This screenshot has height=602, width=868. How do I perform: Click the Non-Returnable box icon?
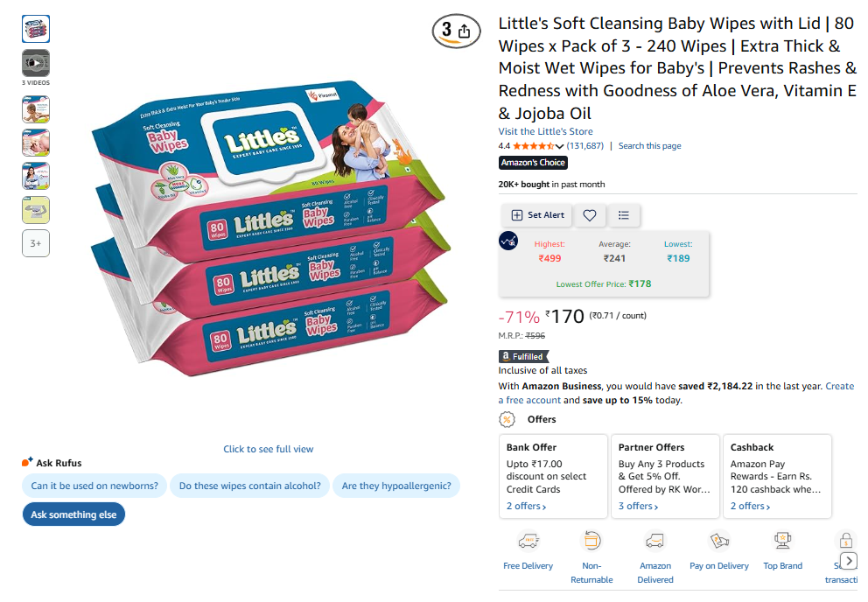point(591,540)
